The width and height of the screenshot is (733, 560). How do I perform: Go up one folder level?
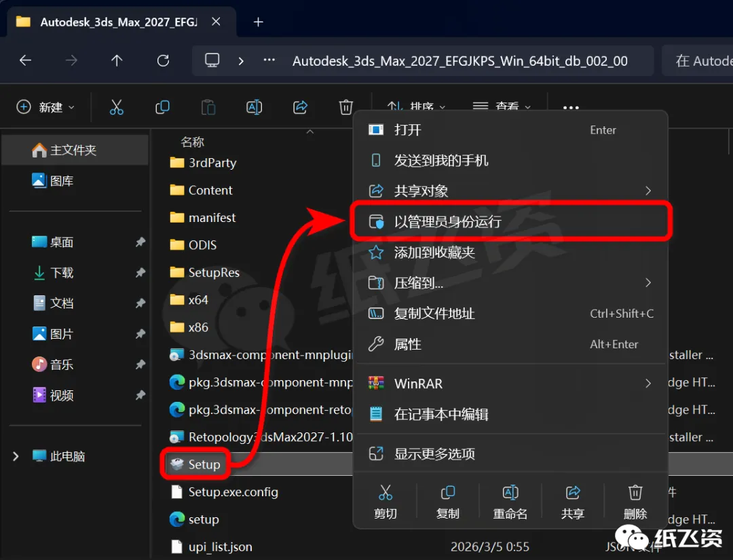tap(117, 60)
